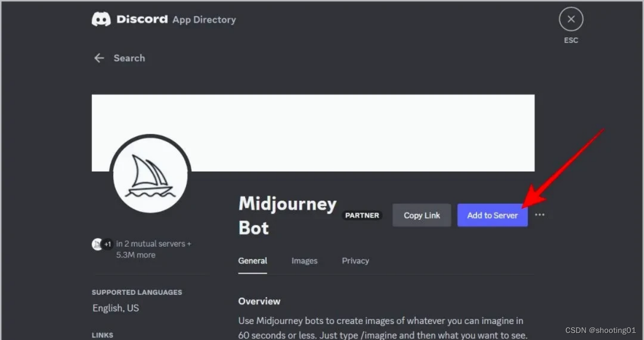Select the General tab
Viewport: 644px width, 340px height.
tap(253, 261)
